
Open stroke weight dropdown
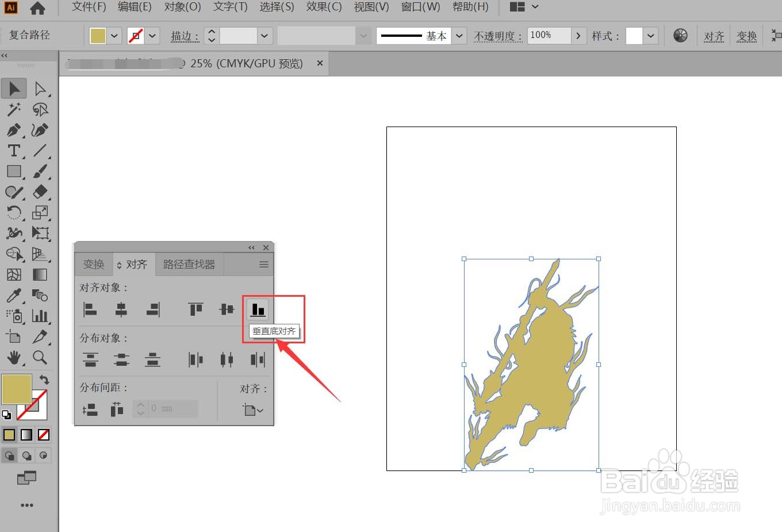click(x=264, y=36)
